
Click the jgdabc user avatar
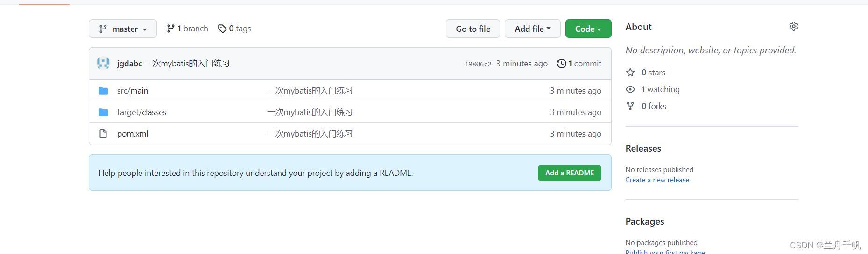pos(103,63)
